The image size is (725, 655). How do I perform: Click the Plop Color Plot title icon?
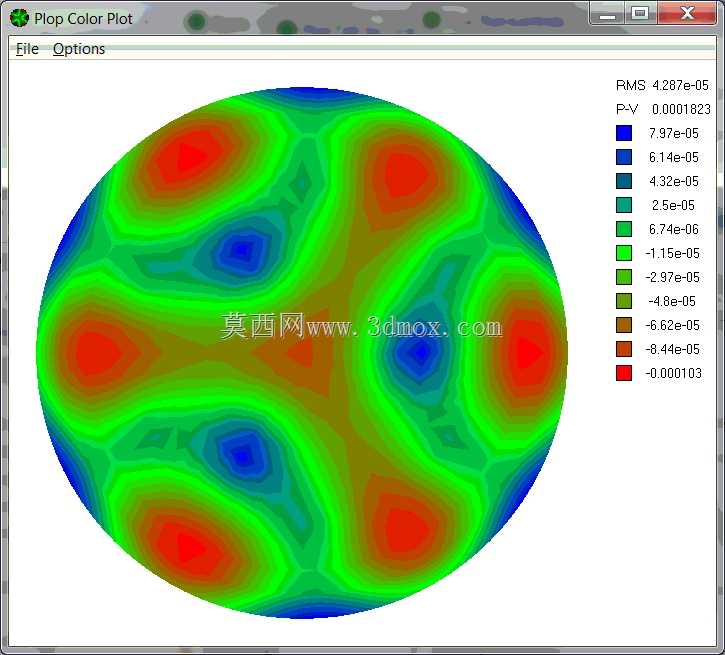coord(19,18)
